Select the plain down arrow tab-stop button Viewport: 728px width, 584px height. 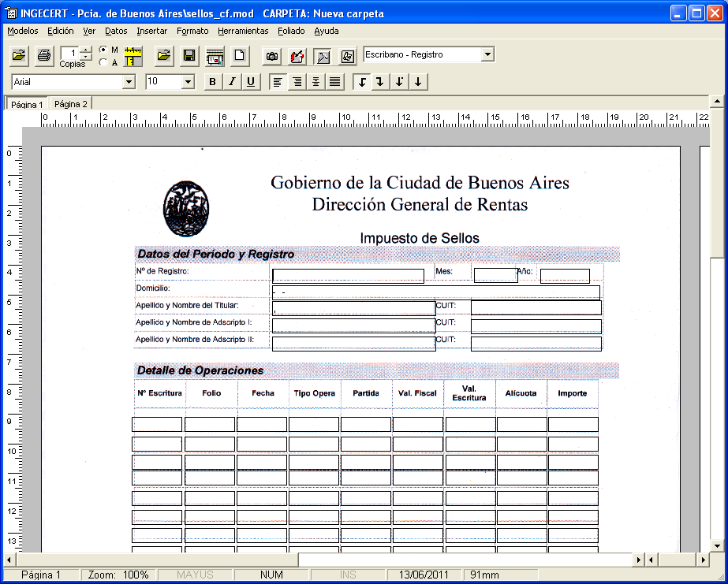click(x=418, y=82)
